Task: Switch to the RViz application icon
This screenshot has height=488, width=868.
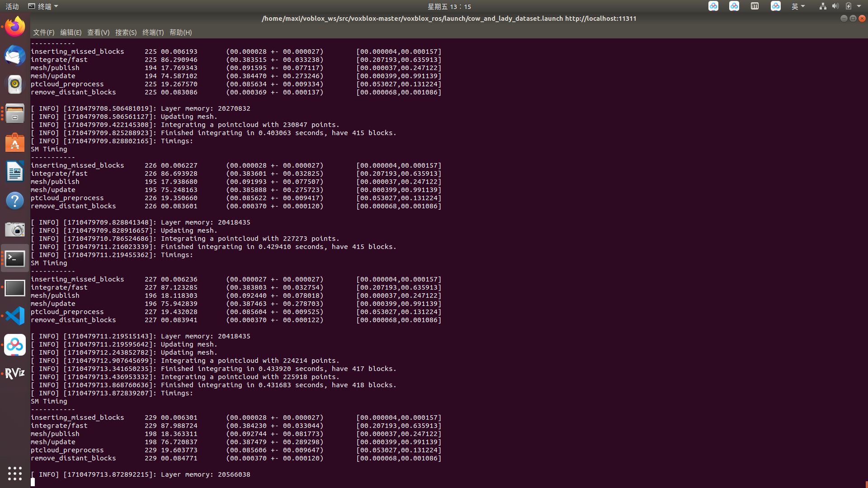Action: pos(15,373)
